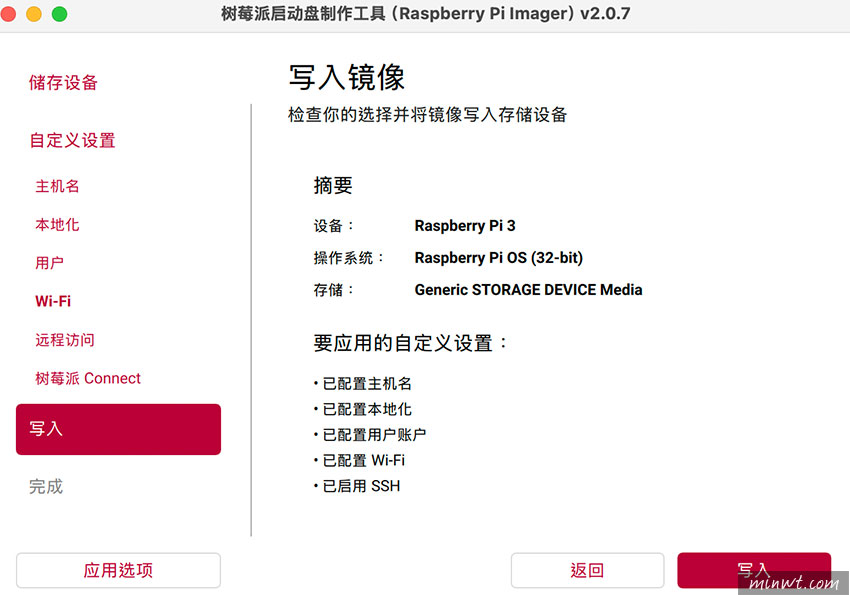This screenshot has width=850, height=595.
Task: Click the 完成 step in sidebar
Action: click(x=46, y=486)
